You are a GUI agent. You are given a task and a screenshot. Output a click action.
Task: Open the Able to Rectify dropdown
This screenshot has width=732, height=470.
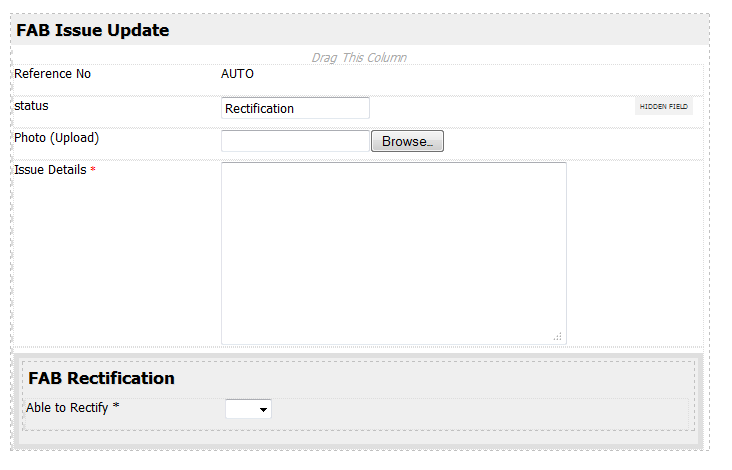[x=249, y=409]
